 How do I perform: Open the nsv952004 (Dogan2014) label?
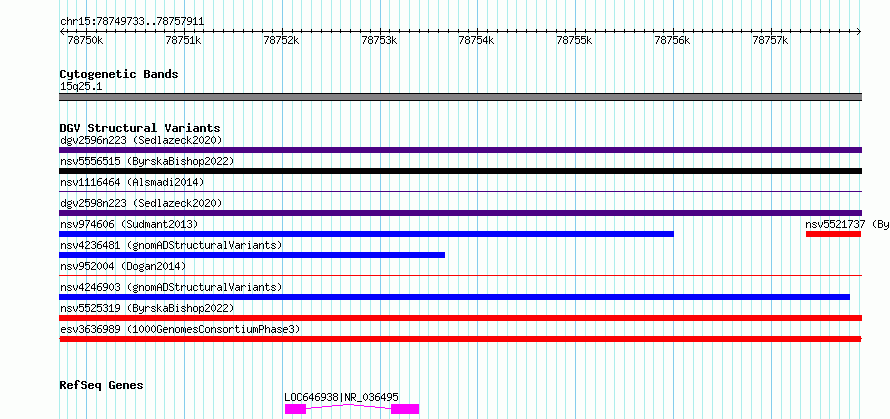(123, 266)
